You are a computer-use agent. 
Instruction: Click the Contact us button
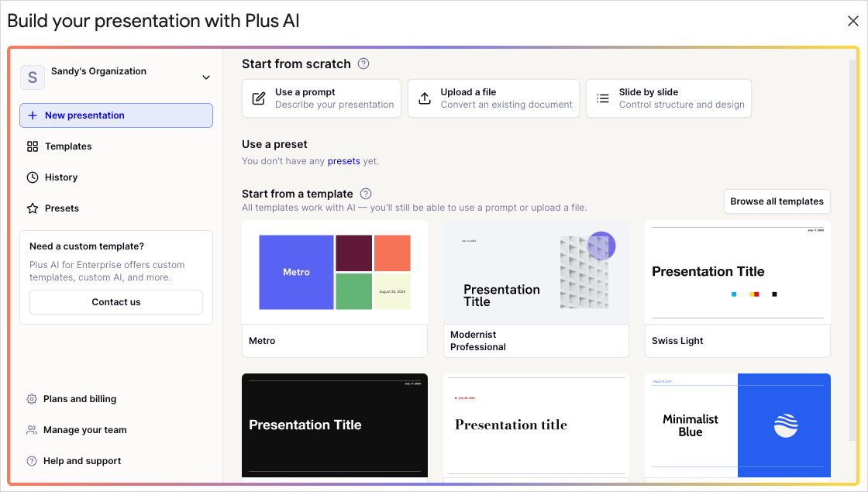click(116, 302)
